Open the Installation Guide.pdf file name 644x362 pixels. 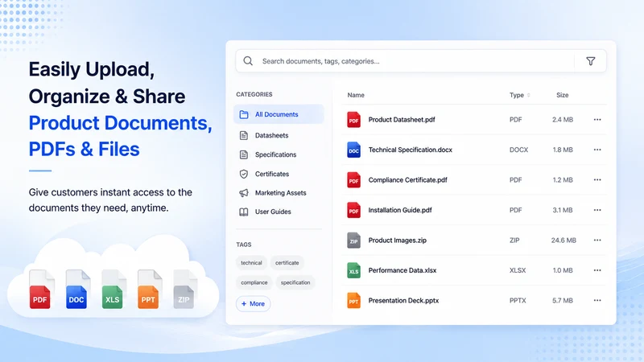[400, 210]
